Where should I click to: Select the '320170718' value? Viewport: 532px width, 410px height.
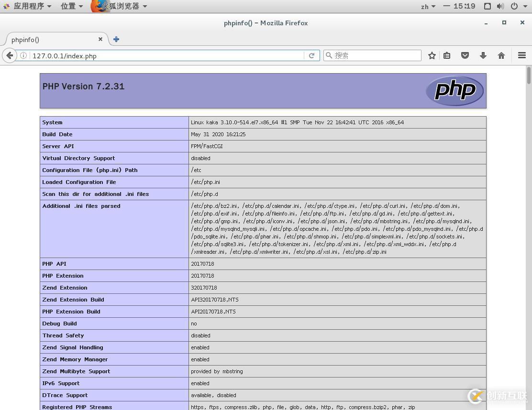click(204, 288)
